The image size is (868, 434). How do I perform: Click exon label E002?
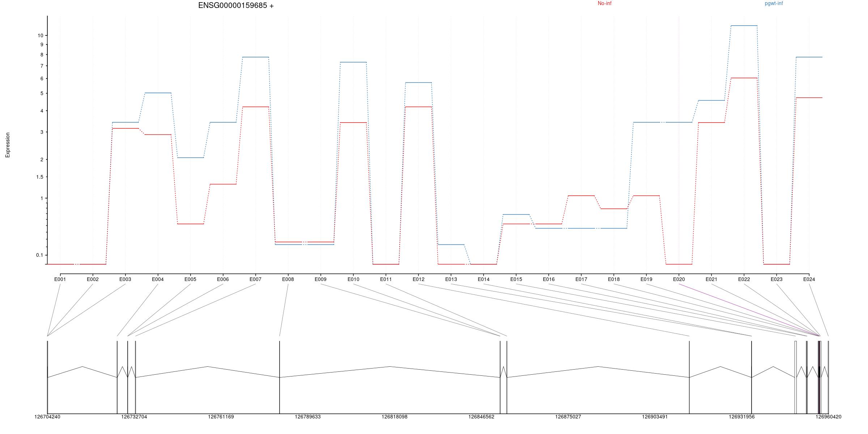93,279
